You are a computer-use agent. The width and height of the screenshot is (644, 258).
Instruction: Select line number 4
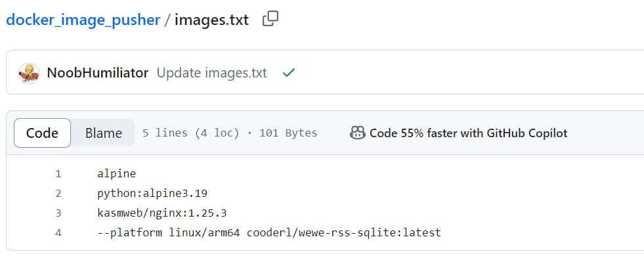(x=58, y=233)
